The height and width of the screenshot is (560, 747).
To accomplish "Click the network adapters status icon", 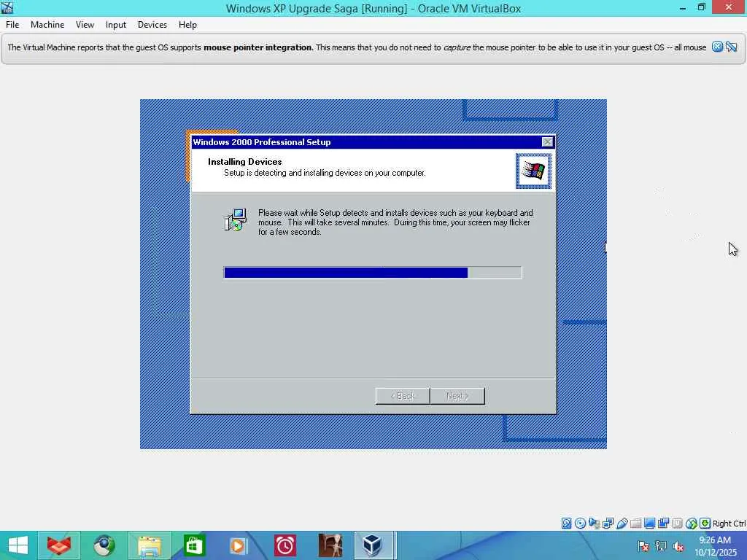I will click(x=608, y=524).
